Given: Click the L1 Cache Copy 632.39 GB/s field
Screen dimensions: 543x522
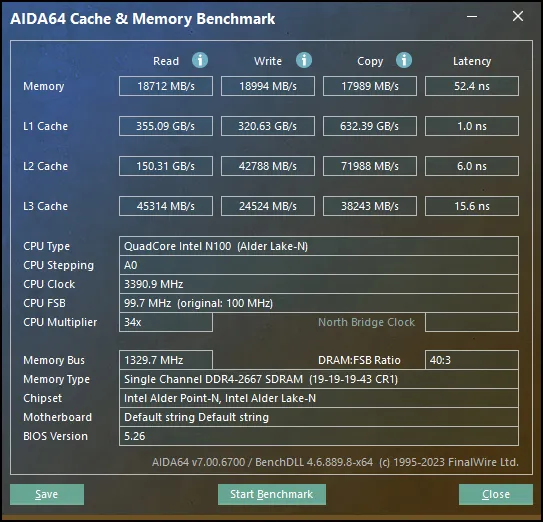Looking at the screenshot, I should (x=370, y=126).
